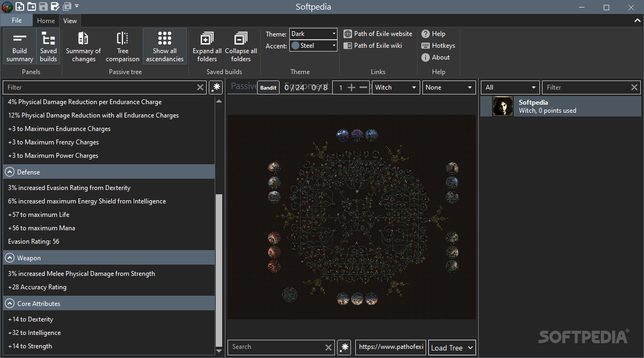Click the Bandit button
644x358 pixels.
[x=268, y=87]
